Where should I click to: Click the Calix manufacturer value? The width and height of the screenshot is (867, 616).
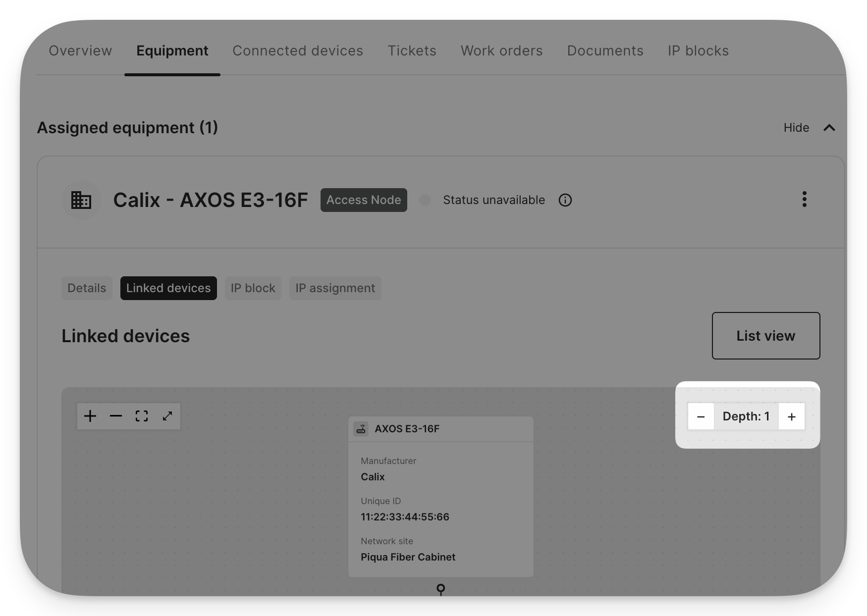[373, 477]
